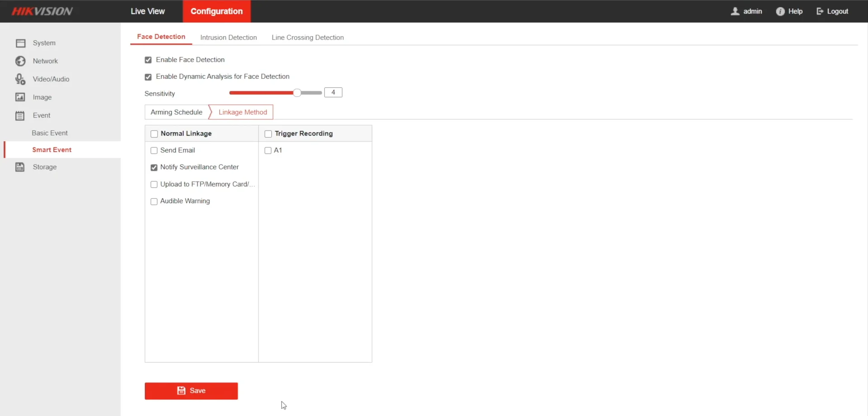
Task: Open the Live View tab
Action: pyautogui.click(x=147, y=11)
